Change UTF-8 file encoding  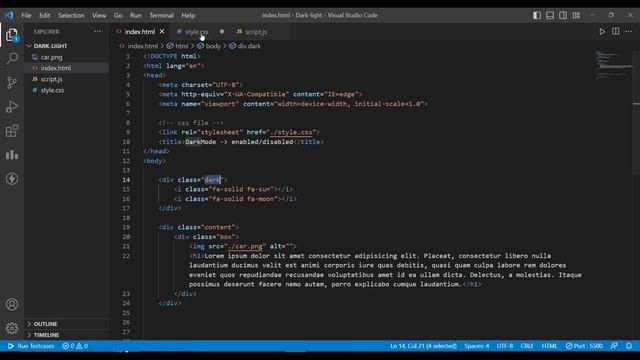point(505,346)
